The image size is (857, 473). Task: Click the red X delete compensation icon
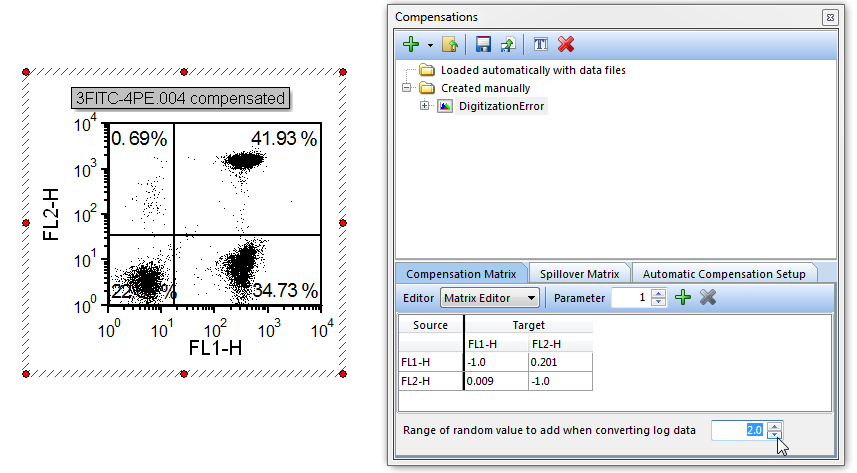pos(565,45)
